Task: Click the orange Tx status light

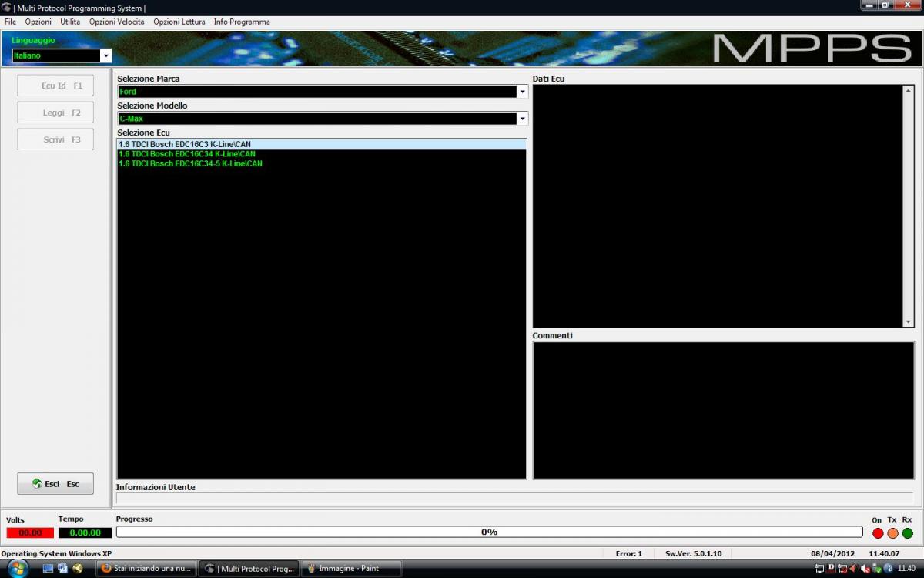Action: click(892, 533)
